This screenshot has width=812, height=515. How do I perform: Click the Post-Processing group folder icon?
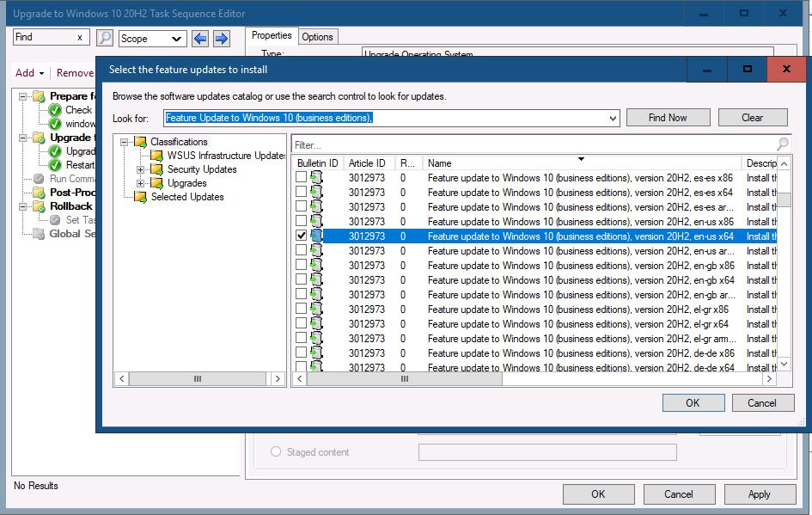[x=39, y=193]
